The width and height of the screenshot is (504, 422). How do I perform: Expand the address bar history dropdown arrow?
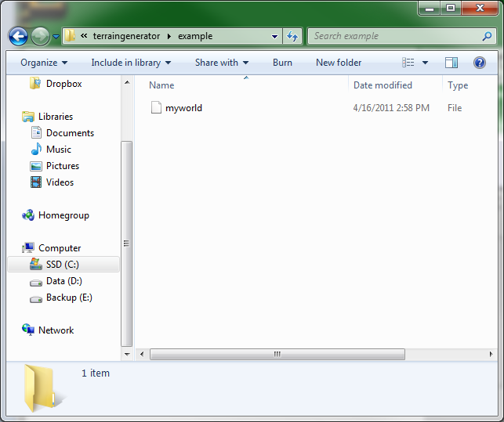[274, 36]
